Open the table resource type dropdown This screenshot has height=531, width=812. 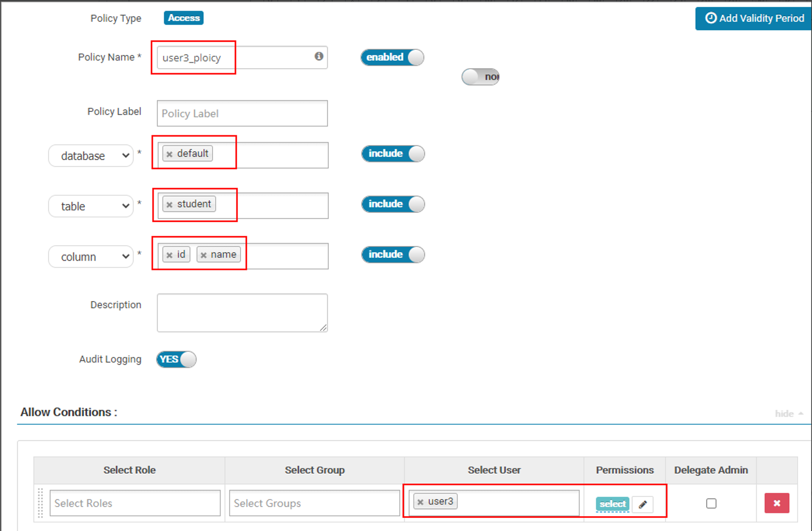[91, 206]
